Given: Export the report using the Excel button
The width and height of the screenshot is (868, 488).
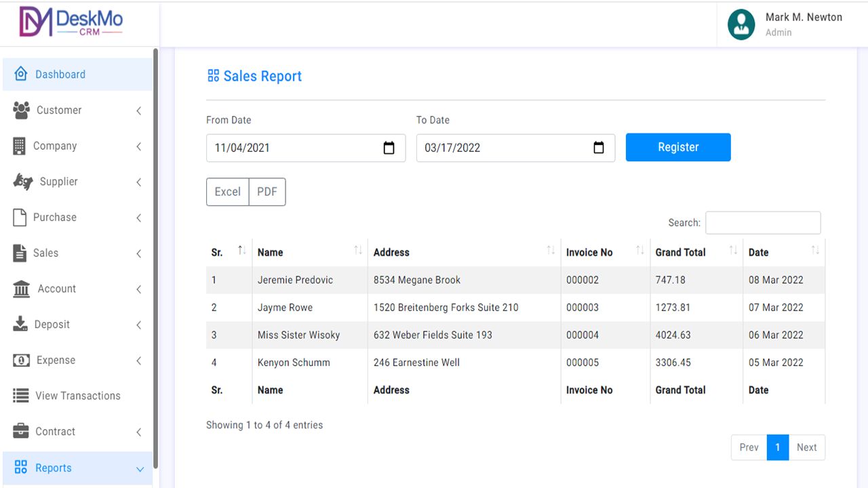Looking at the screenshot, I should [227, 192].
